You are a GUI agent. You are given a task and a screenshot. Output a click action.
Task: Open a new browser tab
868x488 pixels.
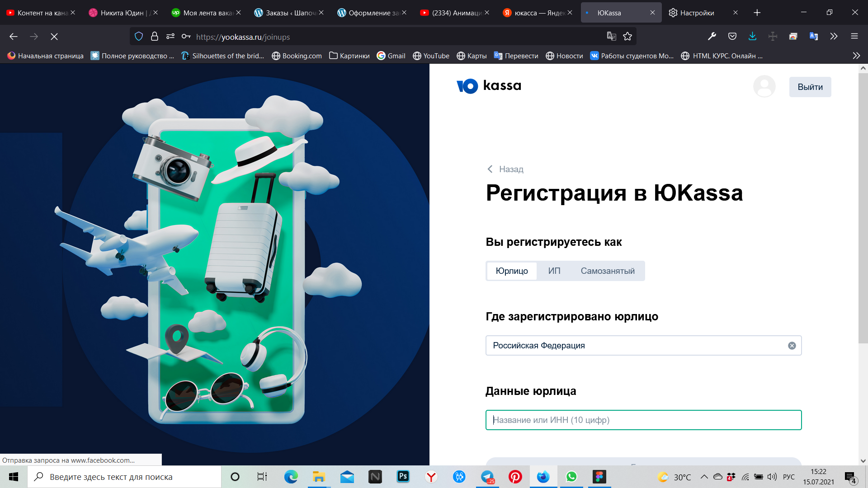(x=757, y=13)
